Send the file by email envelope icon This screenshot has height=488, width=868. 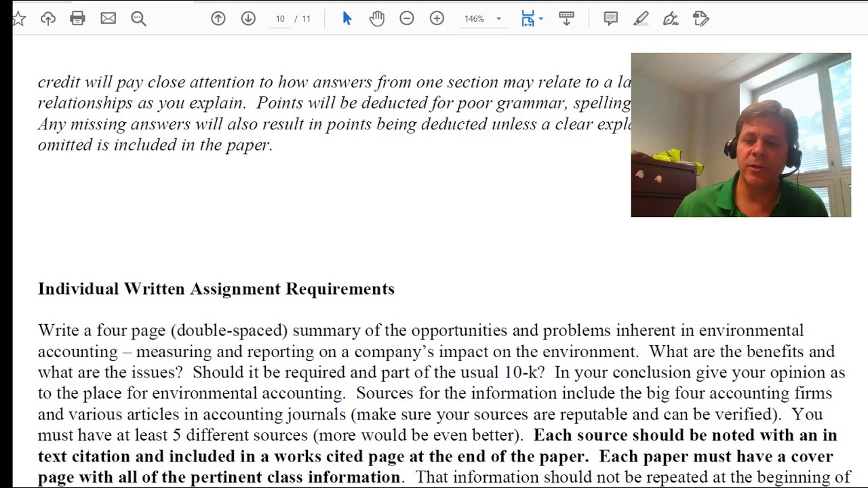108,19
